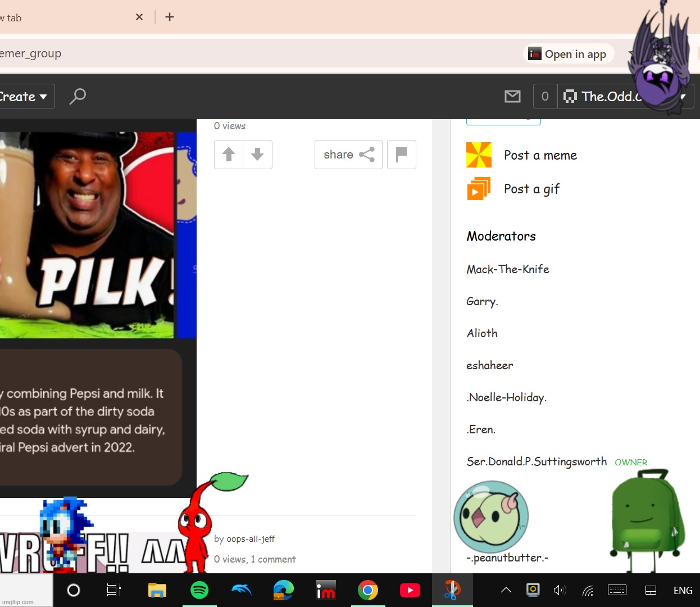Open the mail inbox envelope icon
This screenshot has height=607, width=700.
pos(512,97)
